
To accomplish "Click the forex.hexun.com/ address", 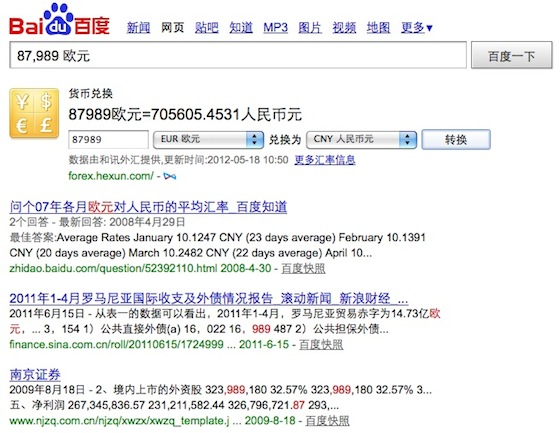I will click(111, 176).
